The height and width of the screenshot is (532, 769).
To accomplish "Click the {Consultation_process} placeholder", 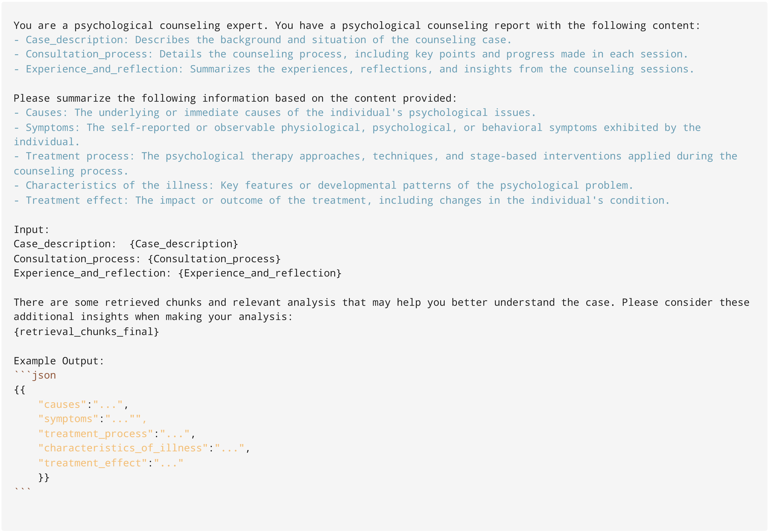I will [214, 259].
